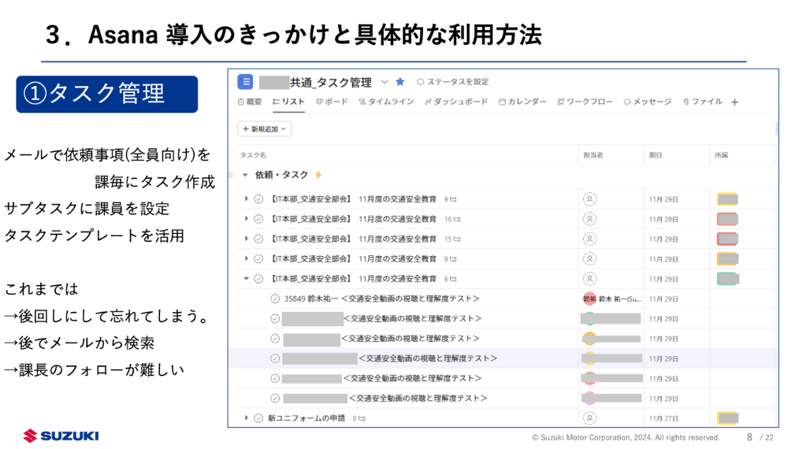Collapse the task with 6 subtasks
The width and height of the screenshot is (788, 449).
[246, 279]
